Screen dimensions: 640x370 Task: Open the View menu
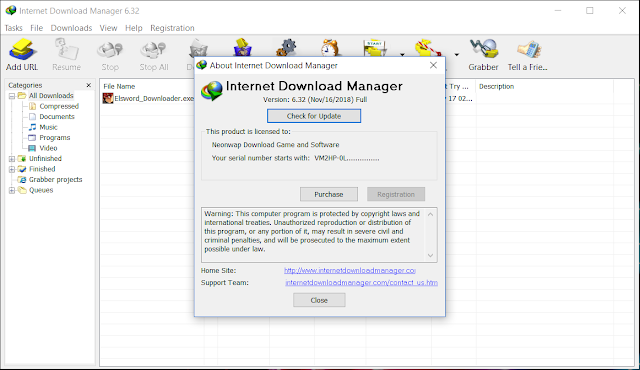[108, 28]
